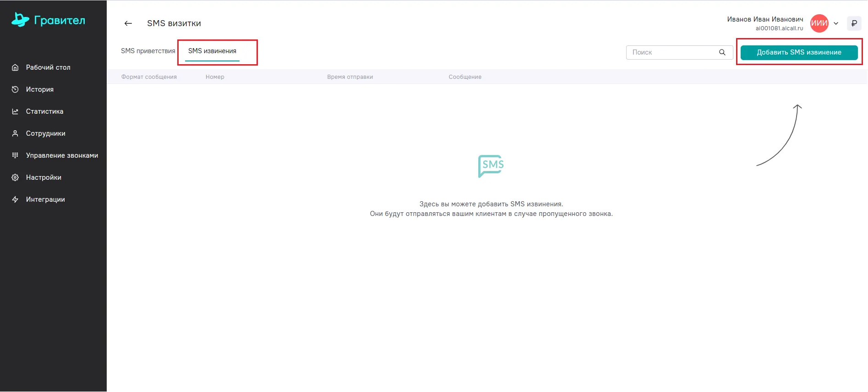Switch to SMS приветствия tab

[148, 51]
